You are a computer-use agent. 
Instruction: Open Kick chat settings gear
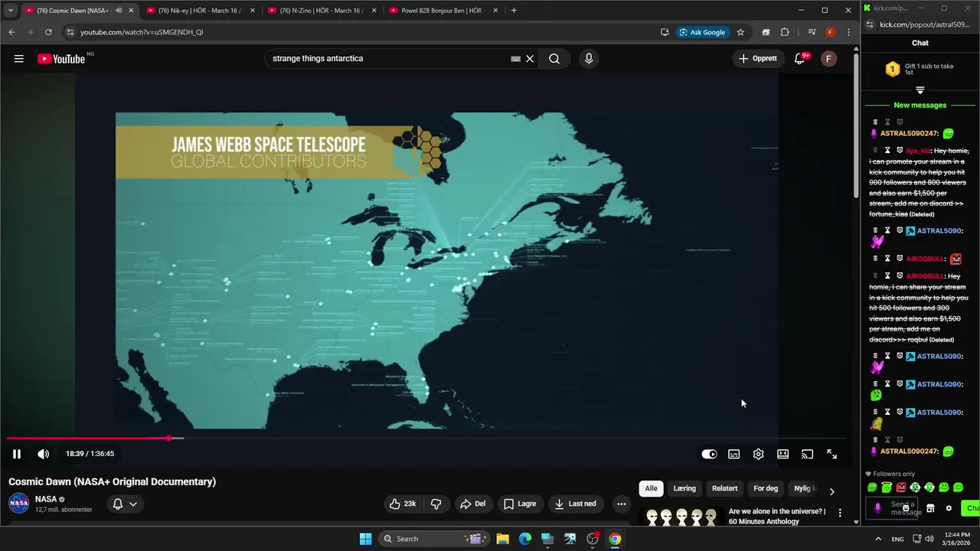click(x=949, y=508)
